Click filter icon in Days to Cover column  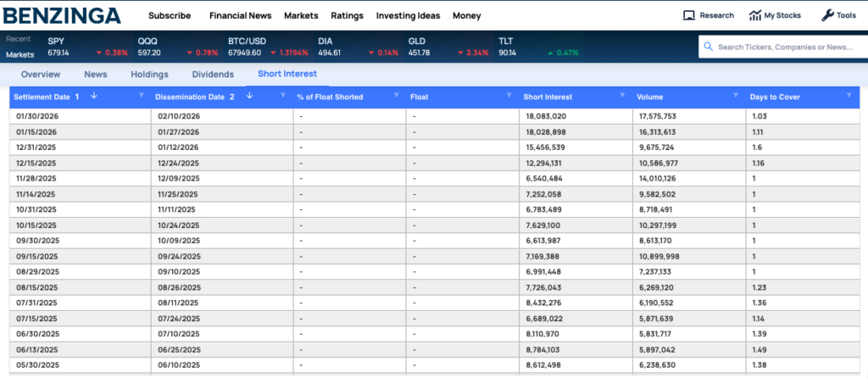click(849, 97)
